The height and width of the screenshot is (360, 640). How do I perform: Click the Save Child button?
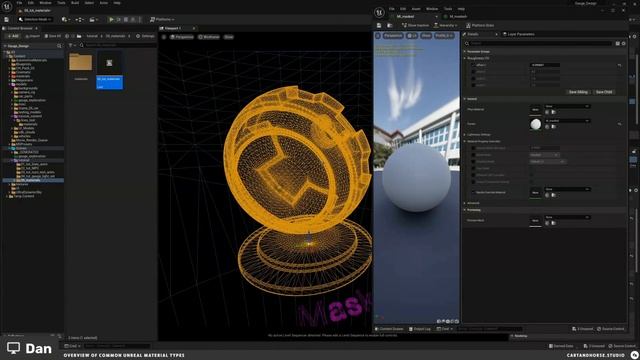tap(604, 92)
